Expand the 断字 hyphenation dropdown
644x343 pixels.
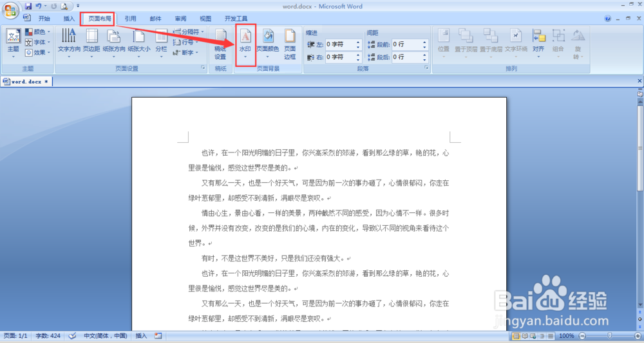[185, 53]
